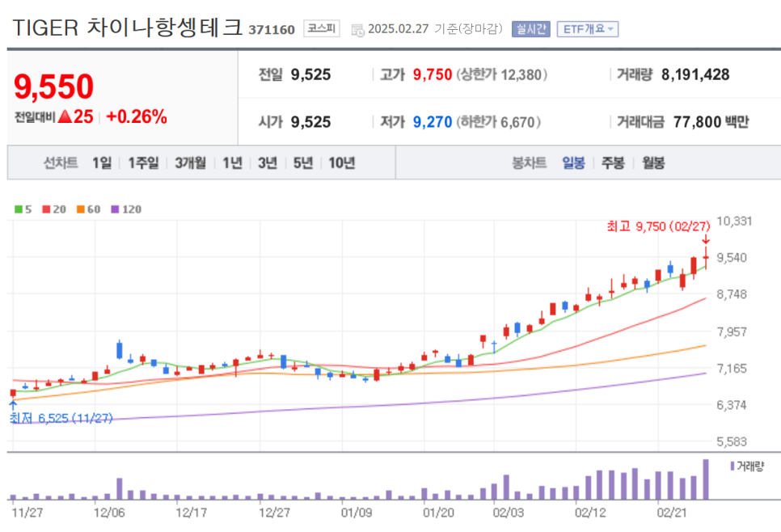
Task: Click the 하한가 6,670 text
Action: (499, 122)
